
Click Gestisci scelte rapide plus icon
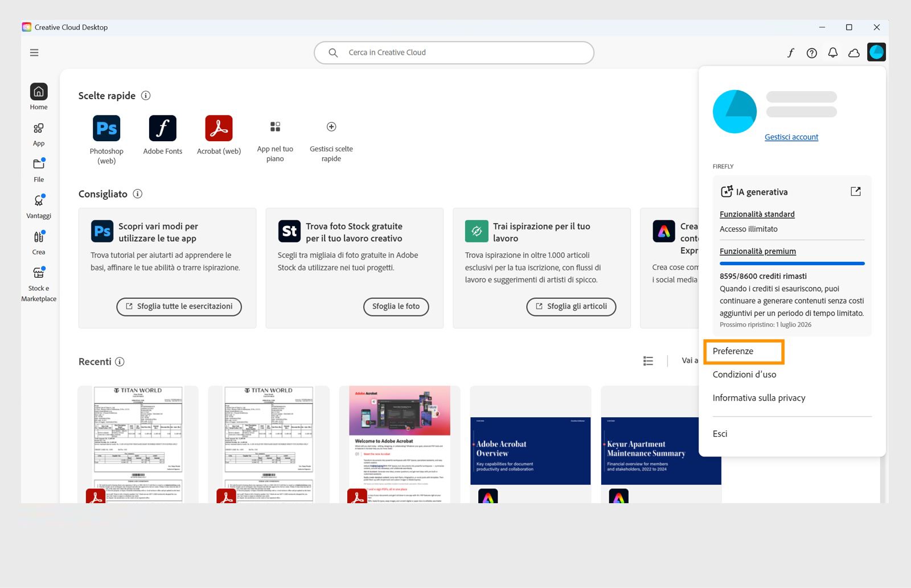[x=331, y=126]
